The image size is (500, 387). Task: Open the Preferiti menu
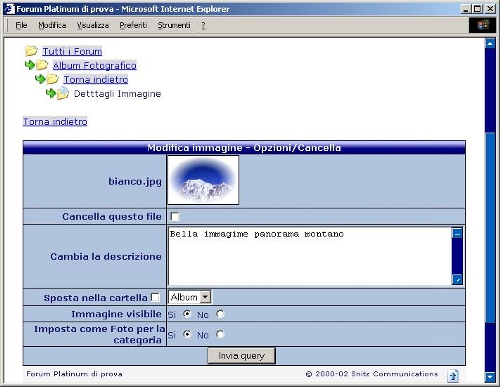point(133,25)
